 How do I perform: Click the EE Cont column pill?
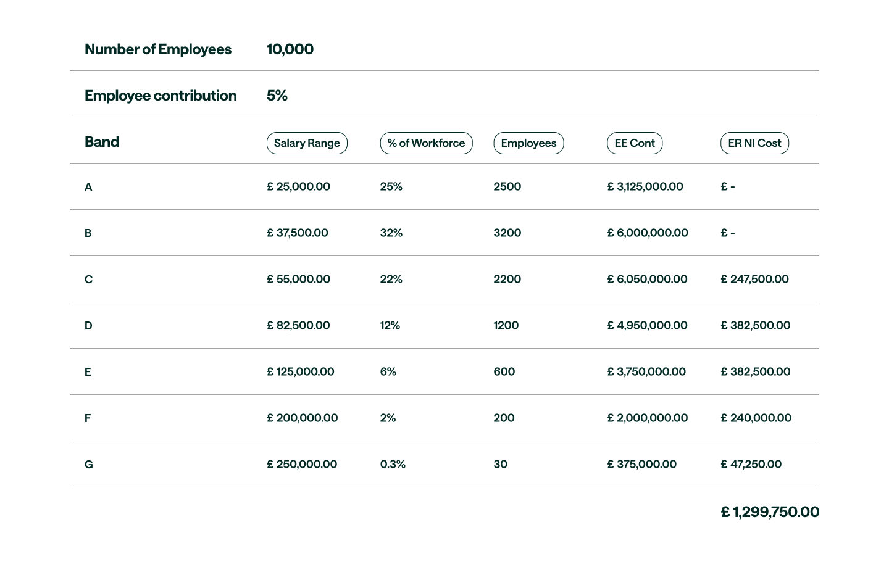635,143
